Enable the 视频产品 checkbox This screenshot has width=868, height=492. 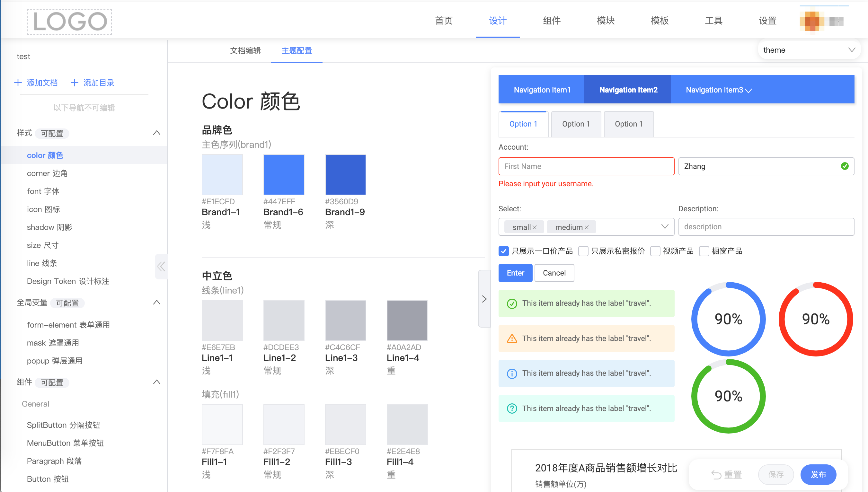click(x=656, y=251)
